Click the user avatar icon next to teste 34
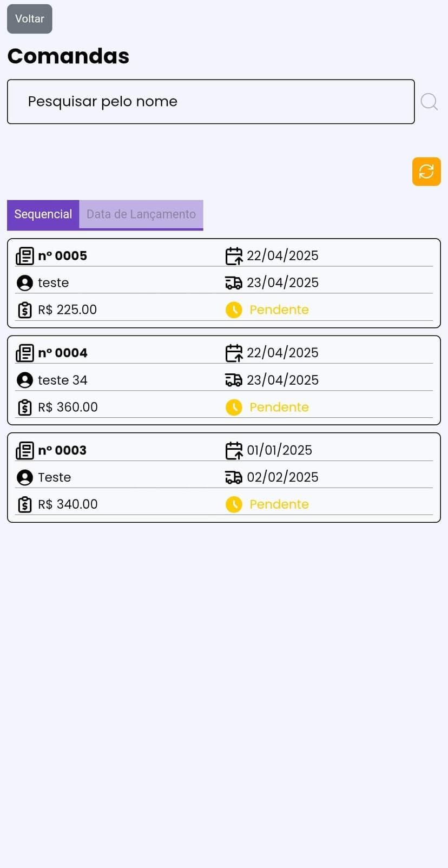The height and width of the screenshot is (868, 448). [x=25, y=380]
